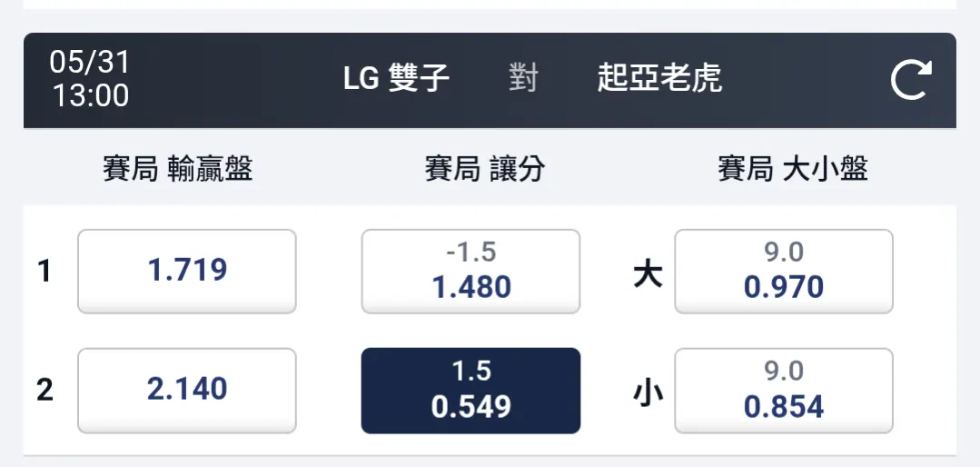Open the 起亞老虎 team name
The image size is (980, 467).
click(659, 79)
